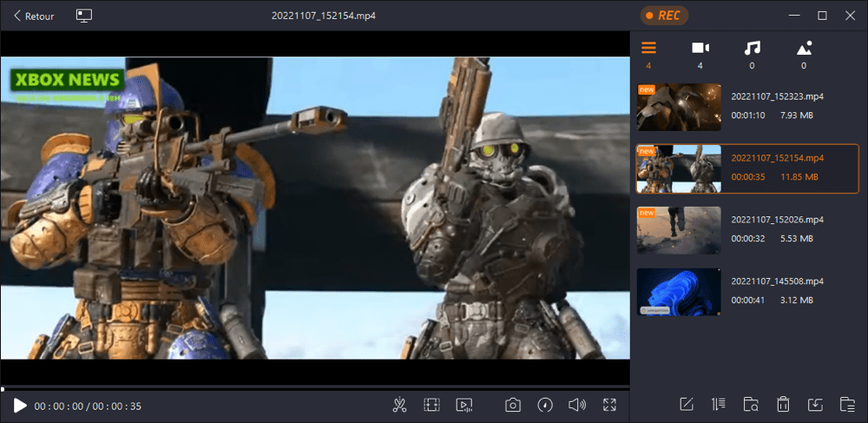
Task: Enter fullscreen playback mode
Action: coord(609,406)
